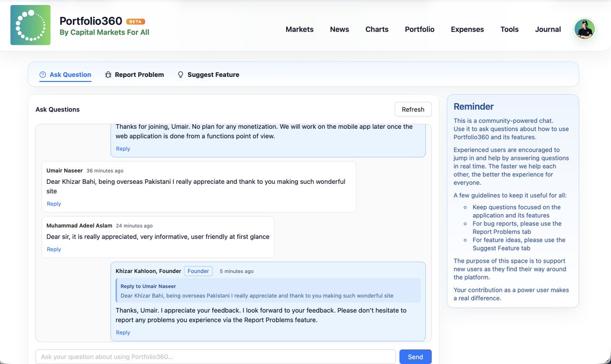Click the name 'Umair Naseer' on his message
This screenshot has height=364, width=611.
coord(64,171)
